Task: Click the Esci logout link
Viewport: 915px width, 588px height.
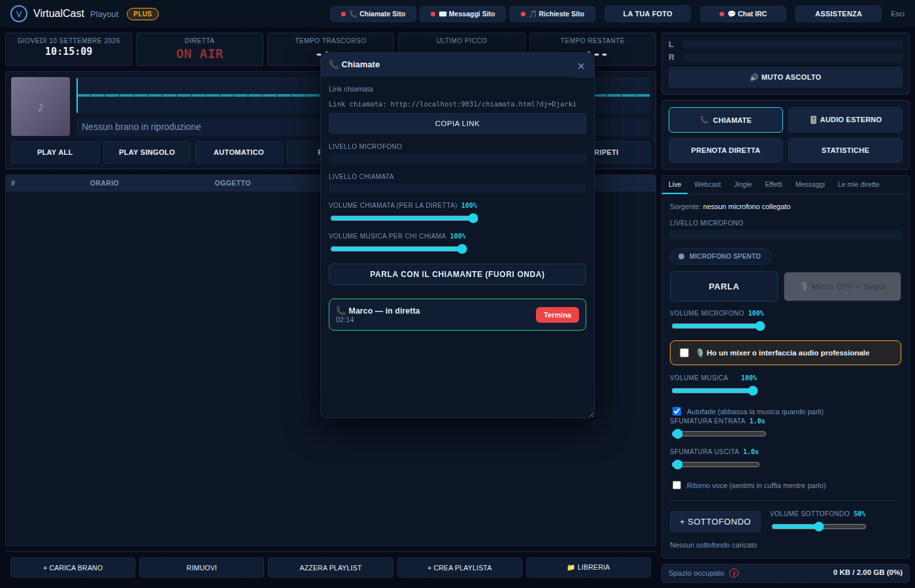Action: click(x=897, y=14)
